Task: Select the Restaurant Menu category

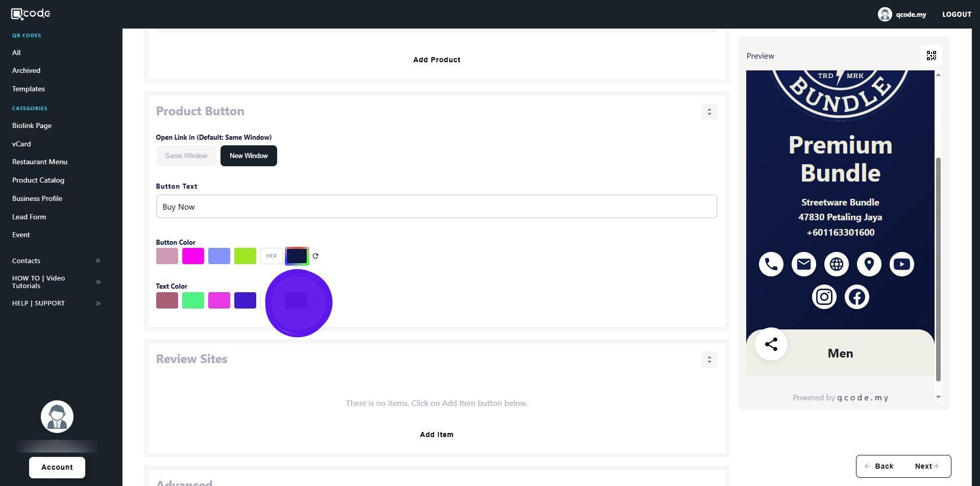Action: (40, 162)
